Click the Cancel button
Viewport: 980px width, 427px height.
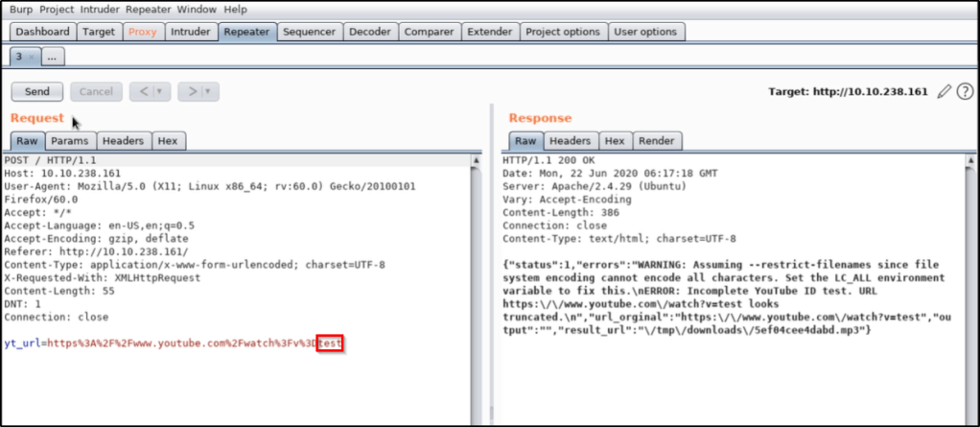pyautogui.click(x=95, y=92)
